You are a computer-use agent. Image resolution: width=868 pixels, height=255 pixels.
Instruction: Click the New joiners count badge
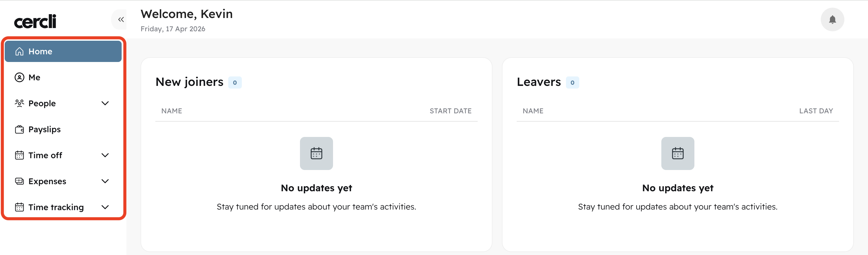(x=235, y=83)
